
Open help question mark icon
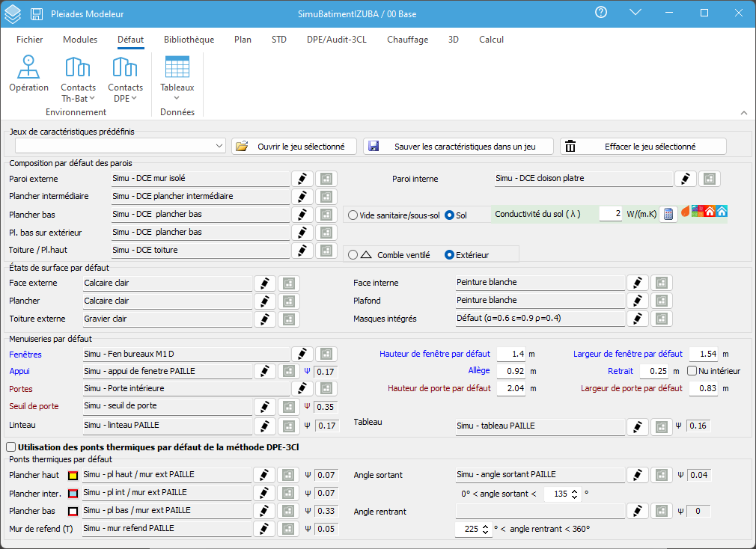[x=601, y=13]
